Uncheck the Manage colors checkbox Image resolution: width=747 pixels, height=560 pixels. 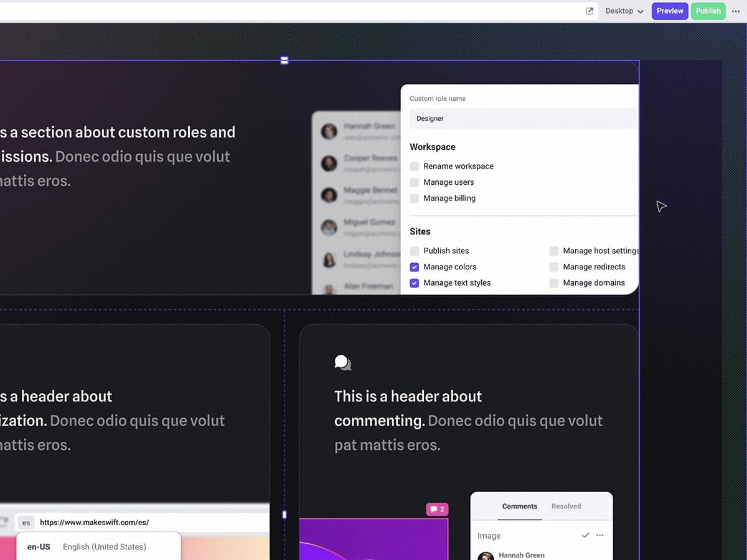click(x=415, y=267)
